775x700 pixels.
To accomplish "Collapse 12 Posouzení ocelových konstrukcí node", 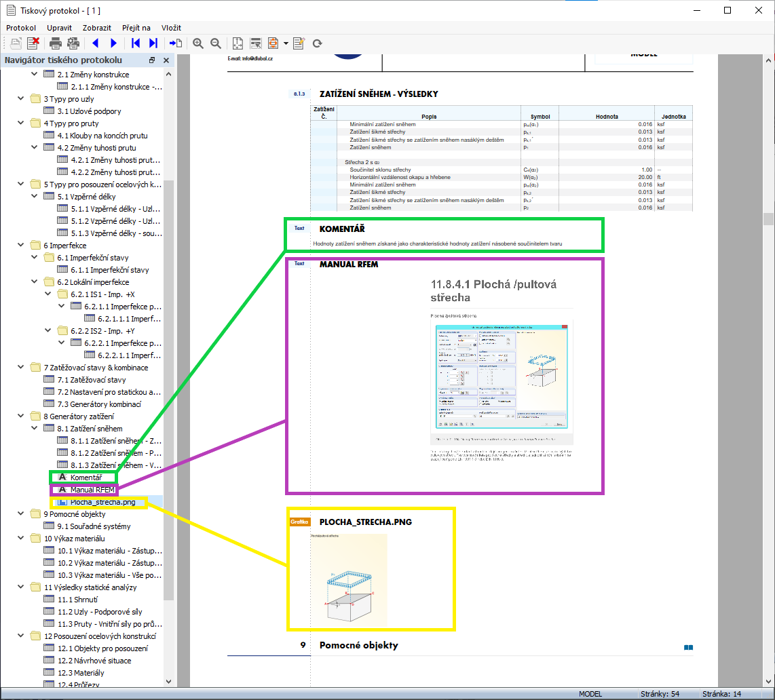I will tap(21, 636).
